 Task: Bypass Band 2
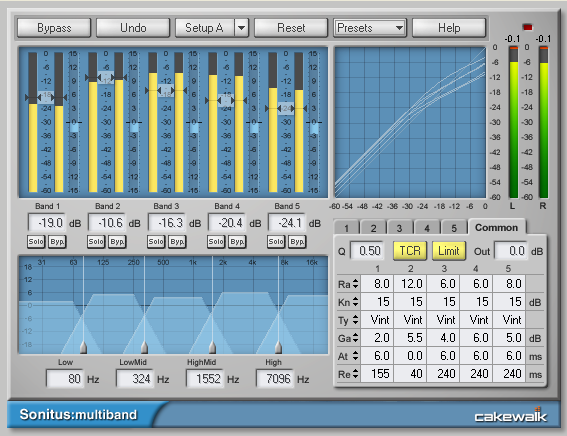coord(117,241)
